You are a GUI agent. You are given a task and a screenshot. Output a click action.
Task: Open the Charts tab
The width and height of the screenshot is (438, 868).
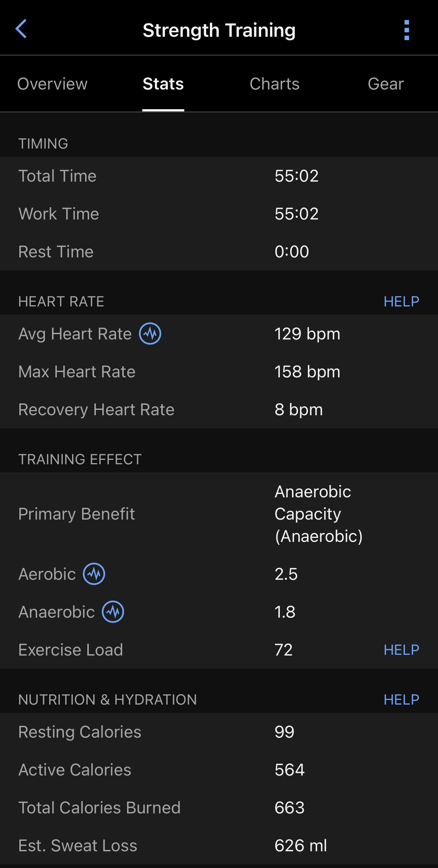click(275, 84)
